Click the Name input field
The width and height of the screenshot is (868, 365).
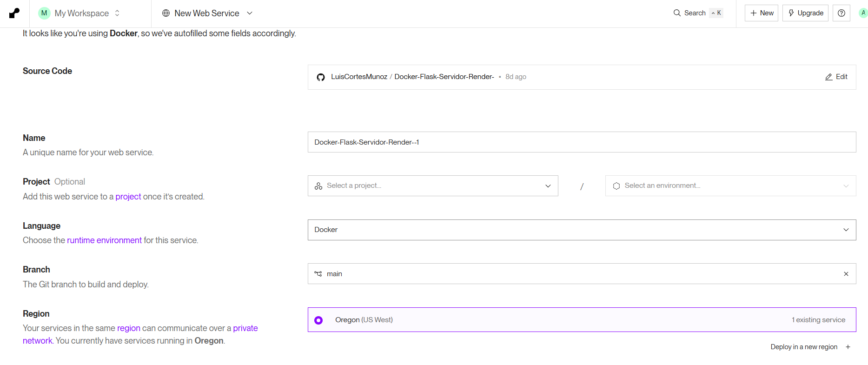click(x=582, y=142)
